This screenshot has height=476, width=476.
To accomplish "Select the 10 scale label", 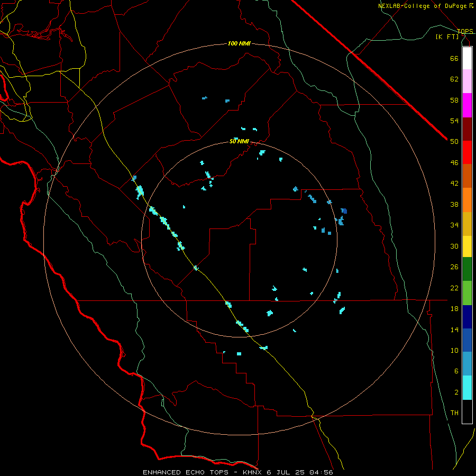I will 454,351.
